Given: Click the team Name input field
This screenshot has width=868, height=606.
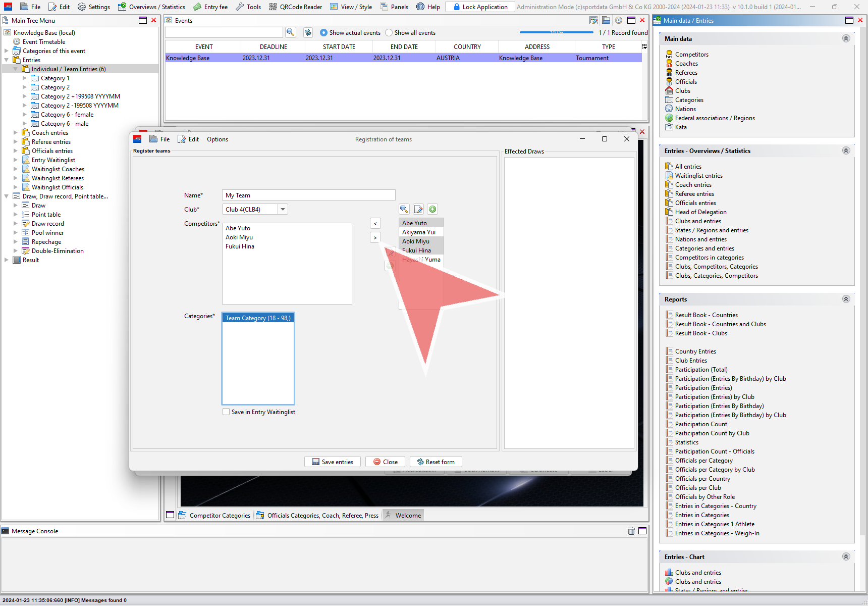Looking at the screenshot, I should pyautogui.click(x=308, y=195).
